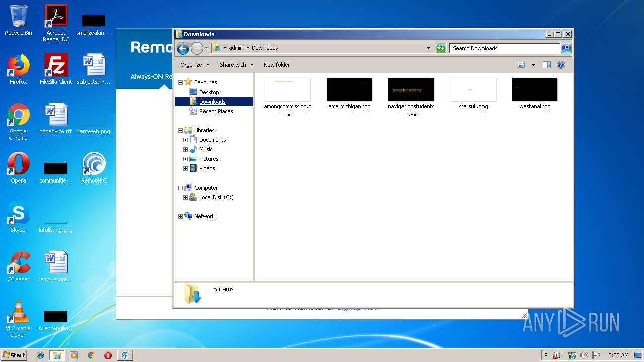The image size is (644, 362).
Task: Click Chrome icon in taskbar
Action: [91, 355]
